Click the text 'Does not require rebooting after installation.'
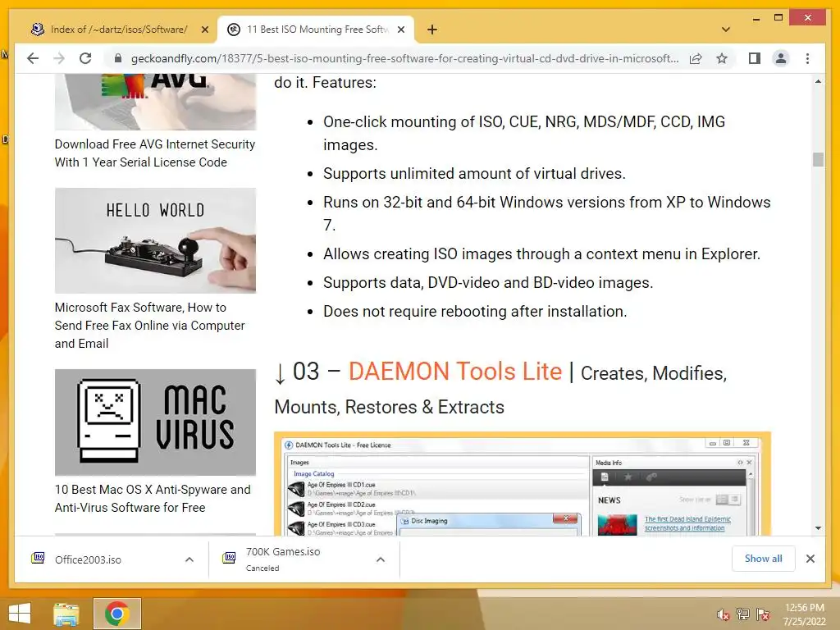The width and height of the screenshot is (840, 630). click(x=475, y=311)
